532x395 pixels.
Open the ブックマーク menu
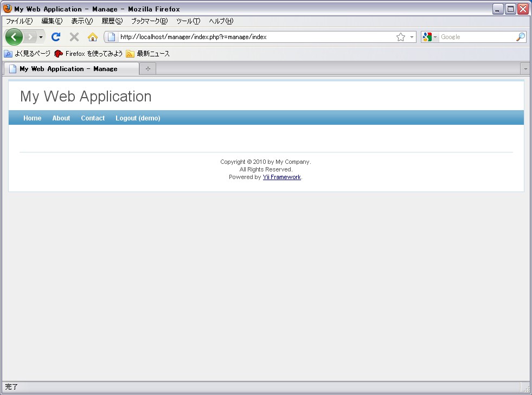pyautogui.click(x=149, y=21)
